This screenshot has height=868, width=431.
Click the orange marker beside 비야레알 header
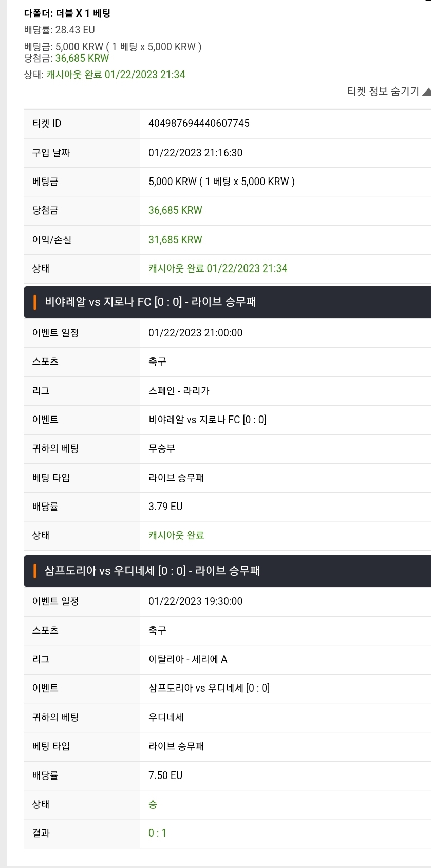35,302
